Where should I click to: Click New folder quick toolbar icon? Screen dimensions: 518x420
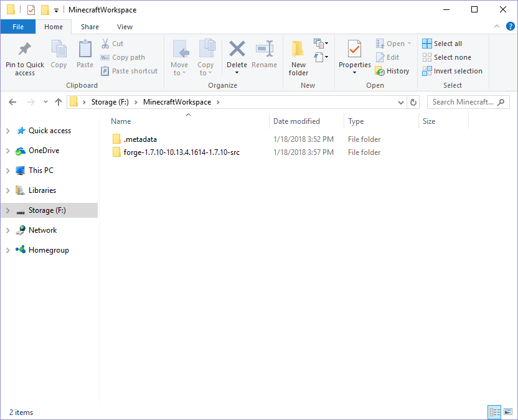coord(45,10)
